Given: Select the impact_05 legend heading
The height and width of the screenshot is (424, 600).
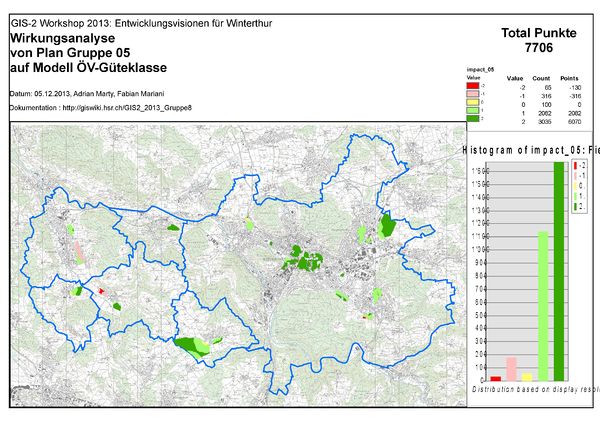Looking at the screenshot, I should coord(481,70).
